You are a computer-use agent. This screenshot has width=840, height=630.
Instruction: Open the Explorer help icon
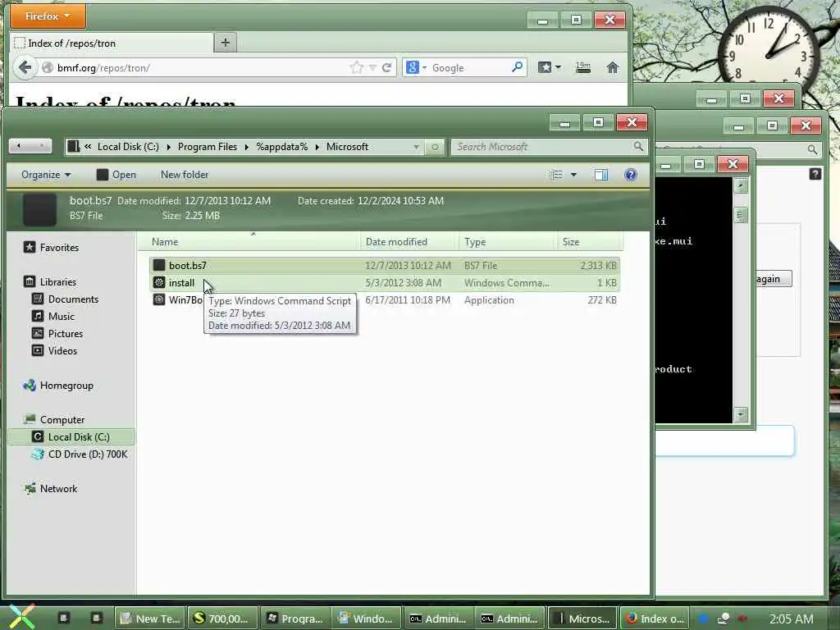click(x=631, y=175)
